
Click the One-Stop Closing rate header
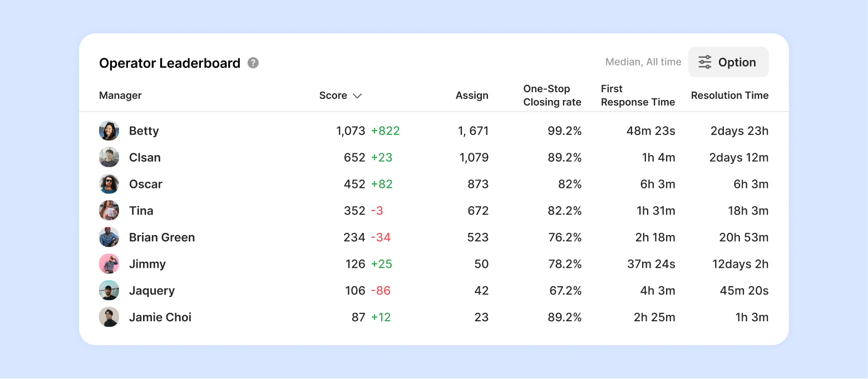point(552,96)
